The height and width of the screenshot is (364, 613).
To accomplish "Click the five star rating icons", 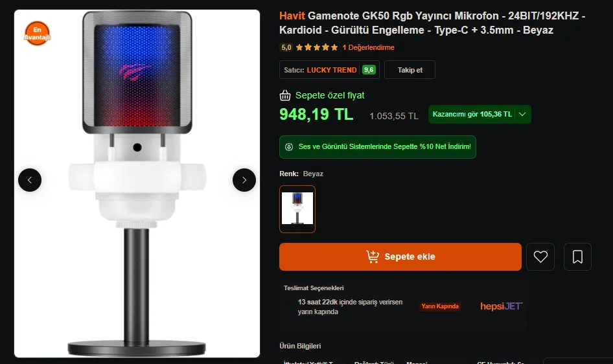I will (317, 48).
